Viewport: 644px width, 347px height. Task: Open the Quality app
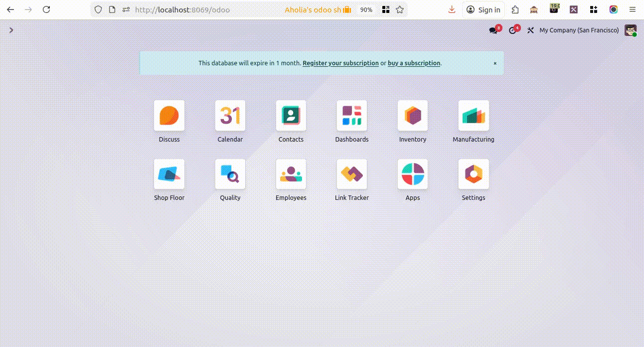[230, 174]
